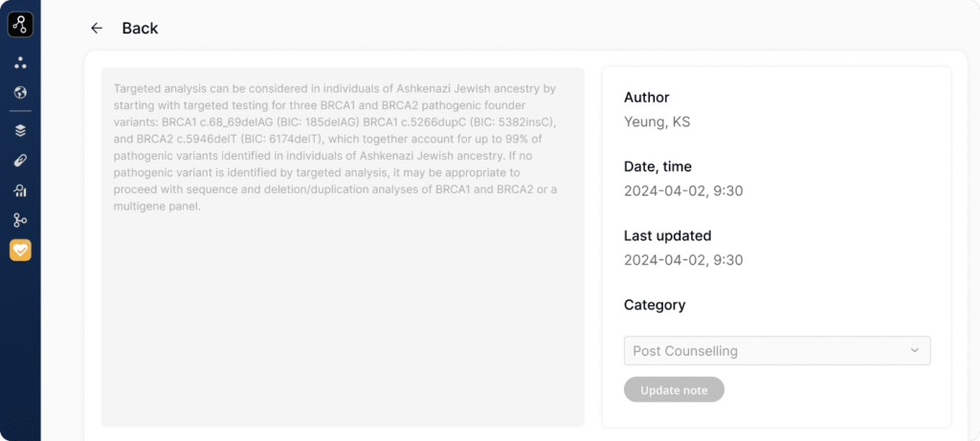Screen dimensions: 980x441
Task: Click the Category field label
Action: pos(655,305)
